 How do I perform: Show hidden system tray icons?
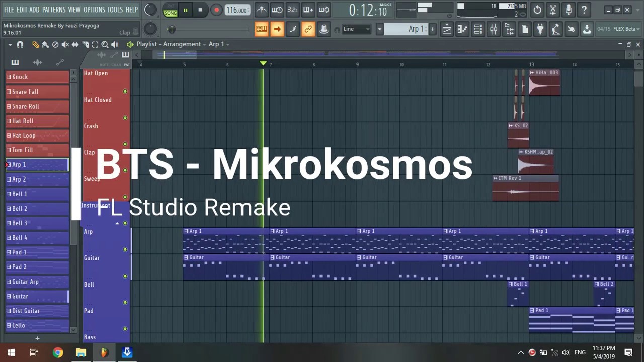point(521,352)
